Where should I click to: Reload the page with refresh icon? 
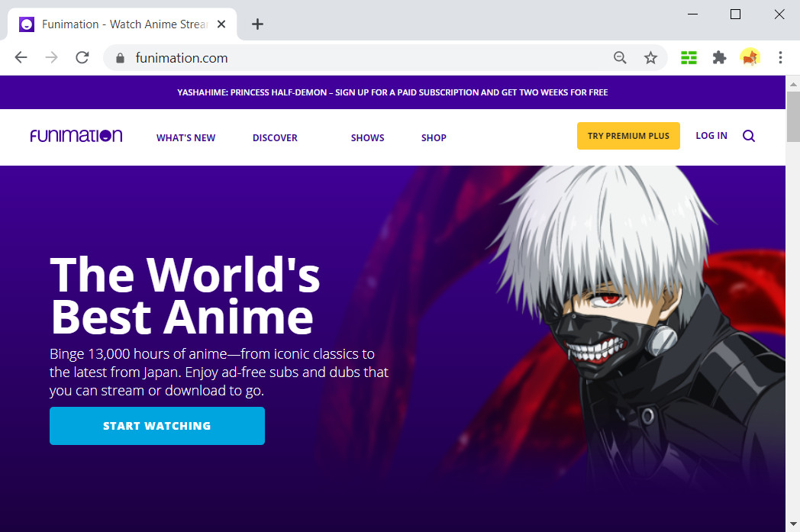(x=82, y=58)
